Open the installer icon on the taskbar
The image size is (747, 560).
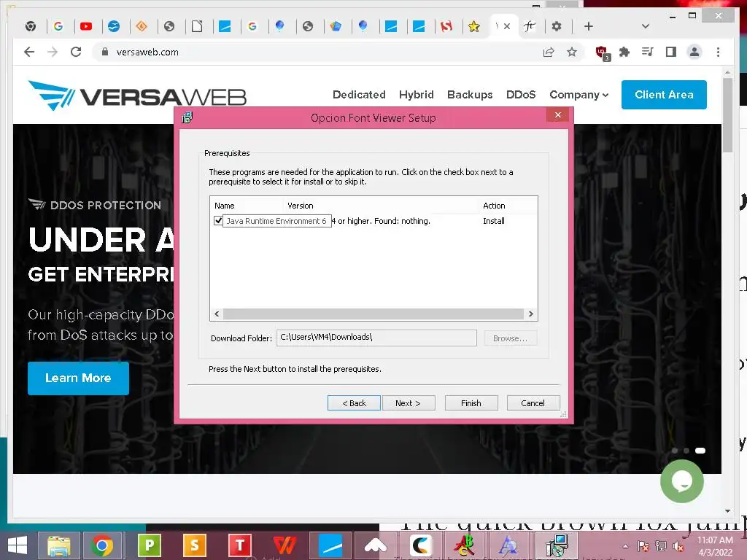pos(557,545)
